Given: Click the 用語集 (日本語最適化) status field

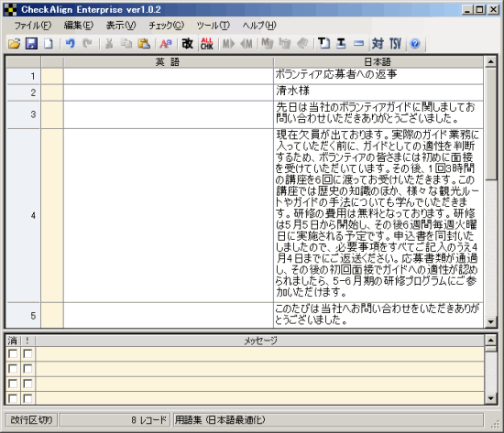Looking at the screenshot, I should pos(328,420).
